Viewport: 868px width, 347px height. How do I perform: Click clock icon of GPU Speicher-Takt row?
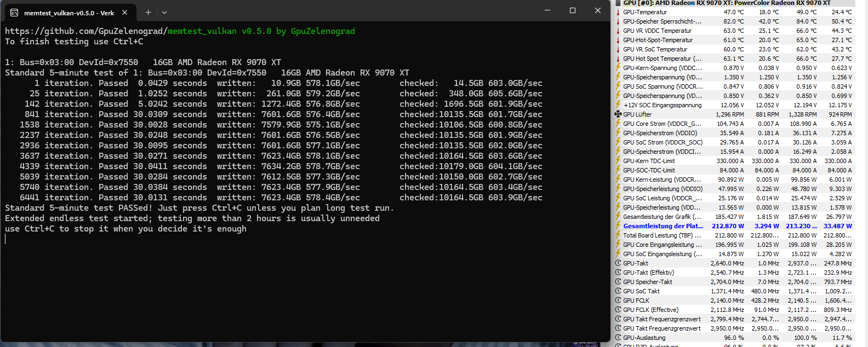pos(618,282)
